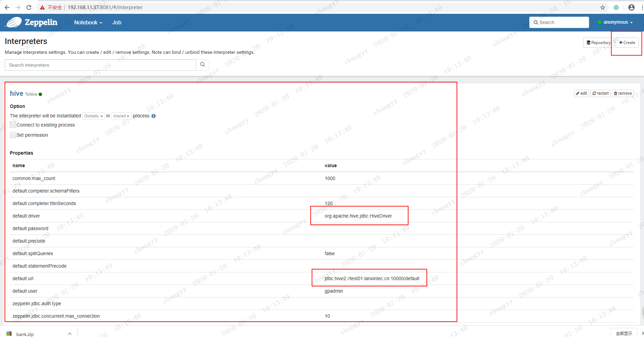The height and width of the screenshot is (337, 644).
Task: Click the default.splitQueries property name
Action: tap(33, 253)
